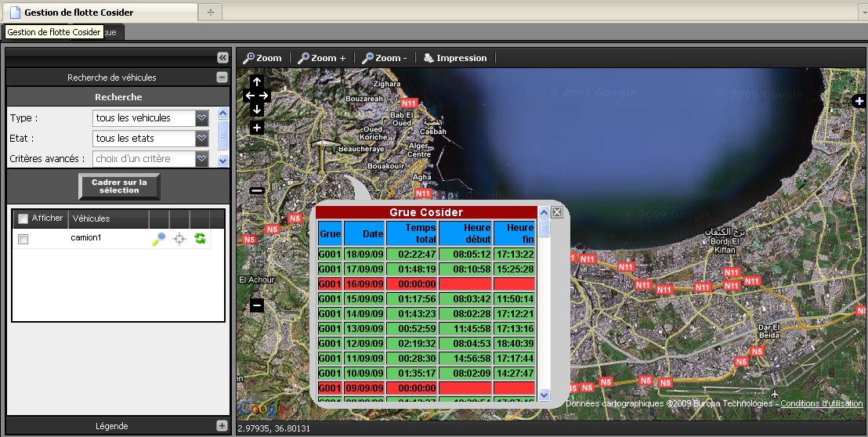
Task: Expand the Légende panel
Action: 222,425
